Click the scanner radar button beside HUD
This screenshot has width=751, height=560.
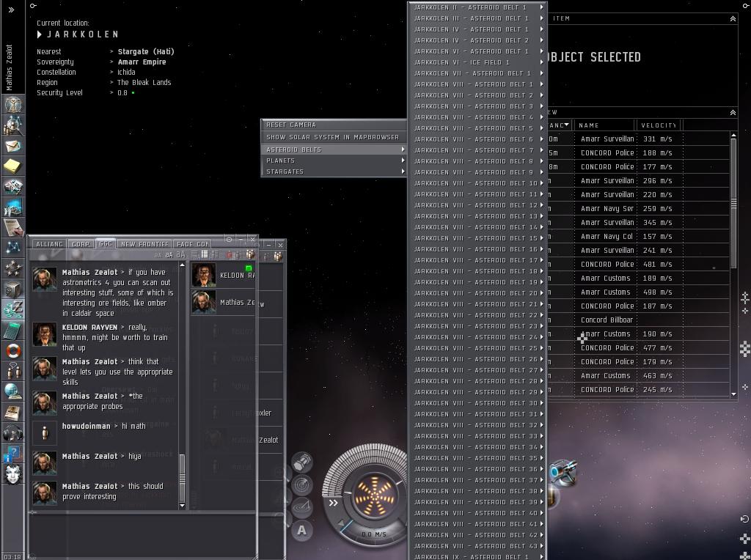pyautogui.click(x=302, y=485)
